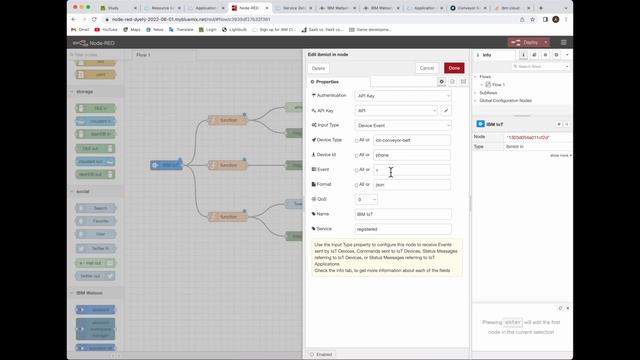Screen dimensions: 640x360
Task: Go back in the browser
Action: [x=74, y=19]
